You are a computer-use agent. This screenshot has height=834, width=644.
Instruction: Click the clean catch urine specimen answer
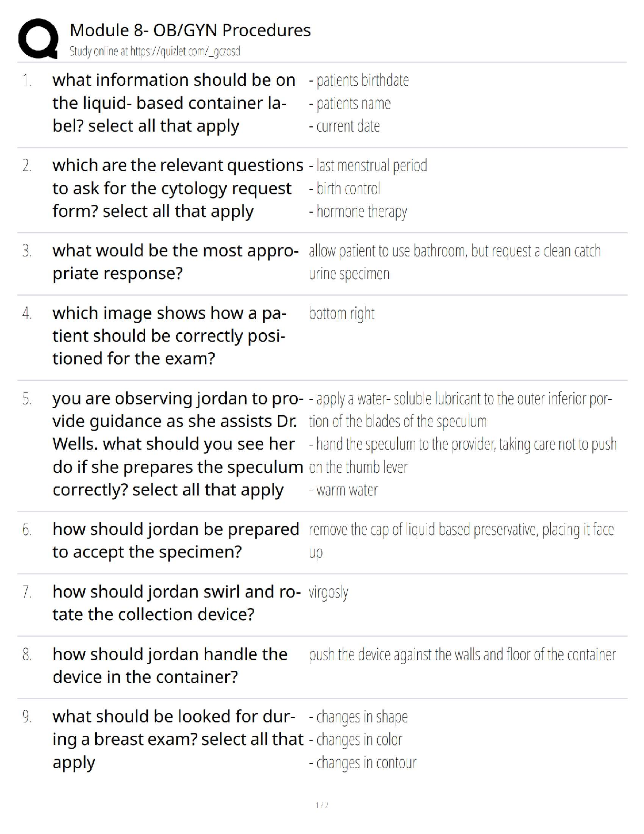point(454,262)
